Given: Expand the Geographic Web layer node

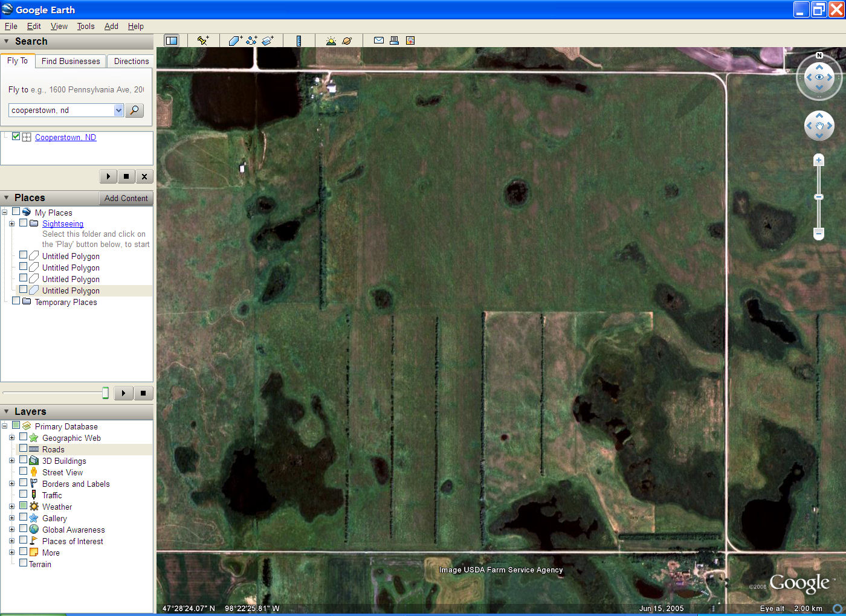Looking at the screenshot, I should click(11, 438).
